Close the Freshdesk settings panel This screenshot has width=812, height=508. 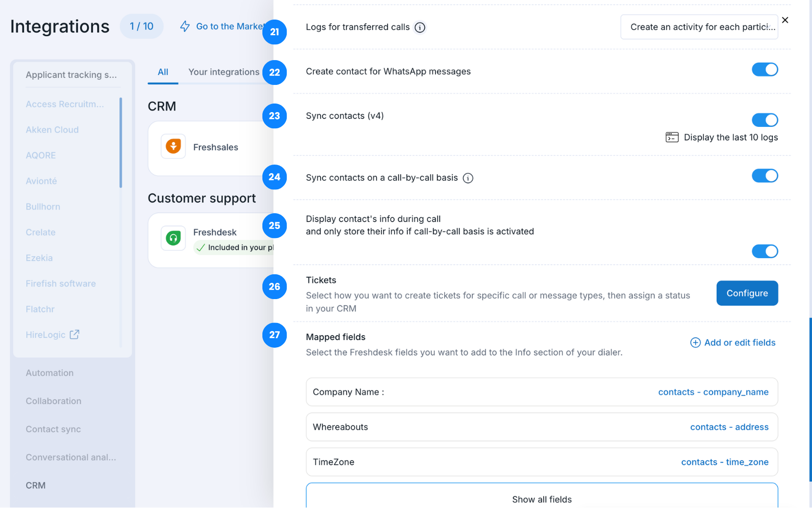pyautogui.click(x=785, y=20)
